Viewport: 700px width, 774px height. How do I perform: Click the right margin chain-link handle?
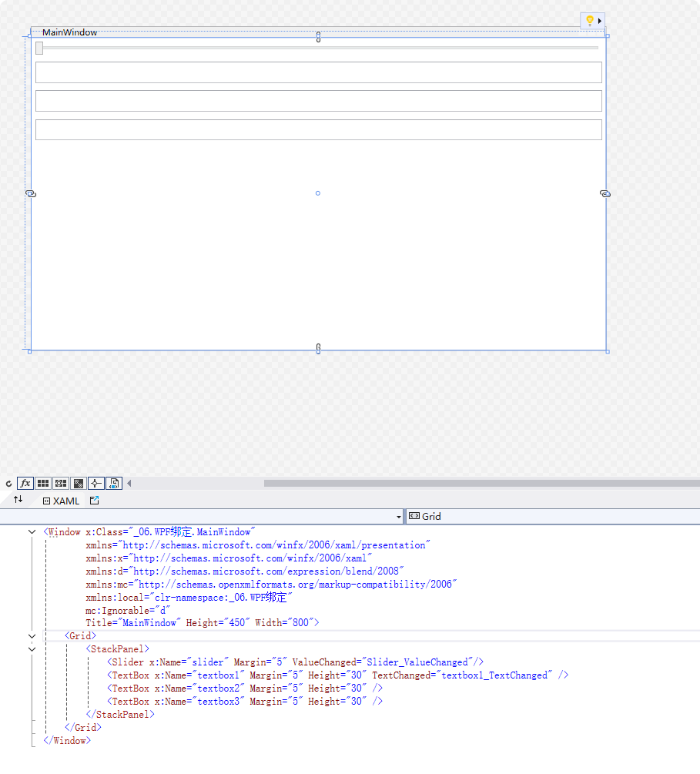point(605,194)
